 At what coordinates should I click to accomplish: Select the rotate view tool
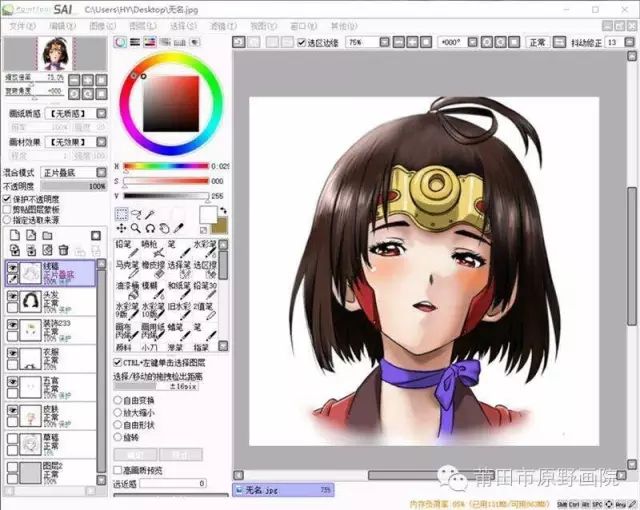(x=150, y=228)
